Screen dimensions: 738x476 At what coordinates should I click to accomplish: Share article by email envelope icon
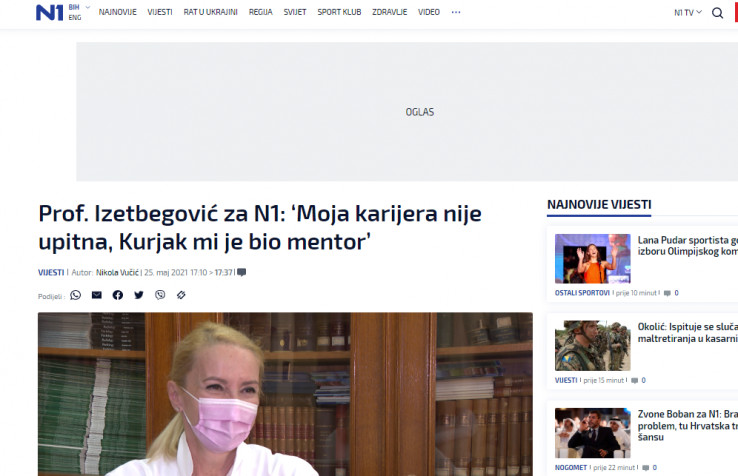click(96, 295)
